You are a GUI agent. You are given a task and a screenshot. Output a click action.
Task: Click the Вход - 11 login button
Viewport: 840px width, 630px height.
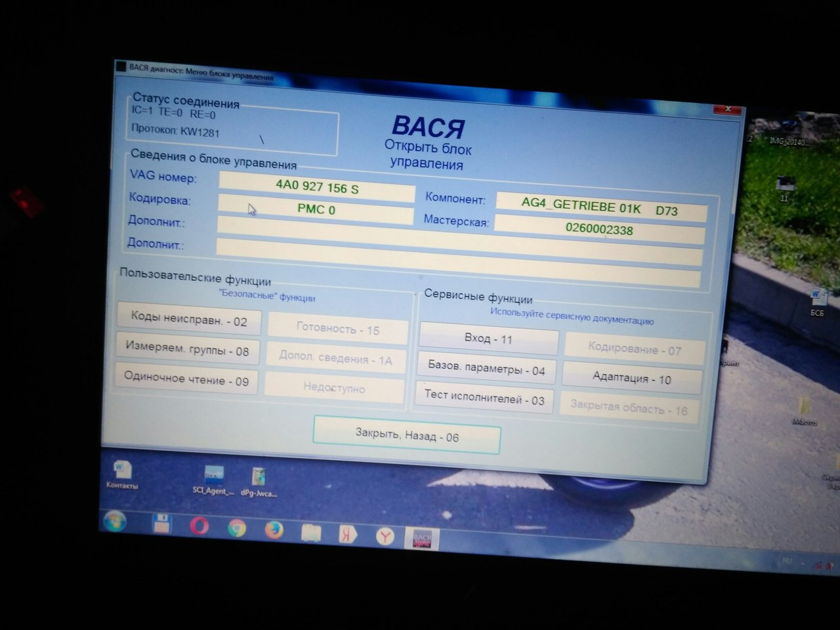pos(488,339)
